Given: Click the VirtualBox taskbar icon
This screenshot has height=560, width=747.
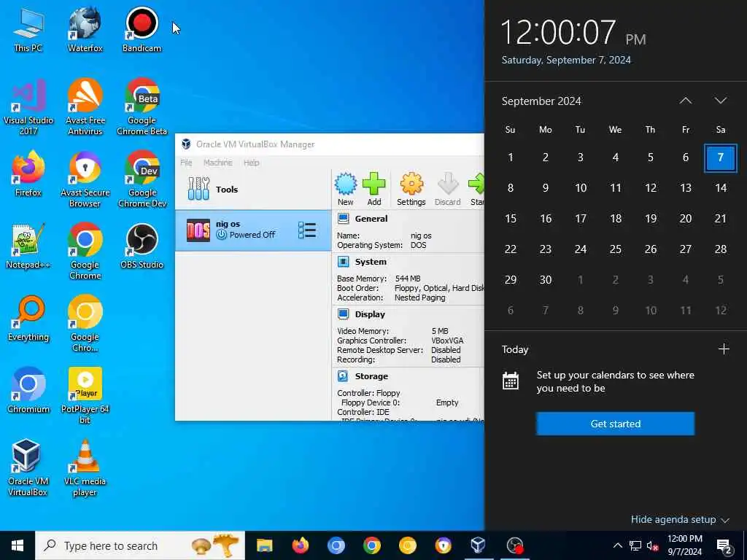Looking at the screenshot, I should 478,545.
